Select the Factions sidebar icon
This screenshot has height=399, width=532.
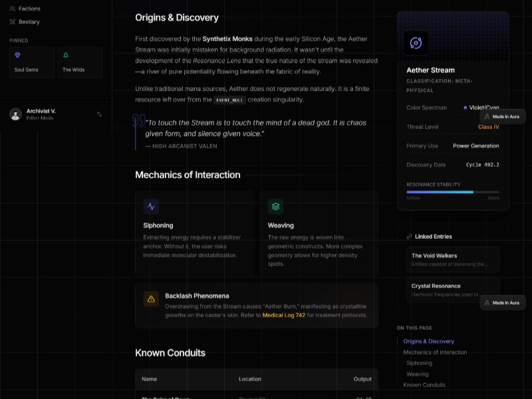pos(13,9)
